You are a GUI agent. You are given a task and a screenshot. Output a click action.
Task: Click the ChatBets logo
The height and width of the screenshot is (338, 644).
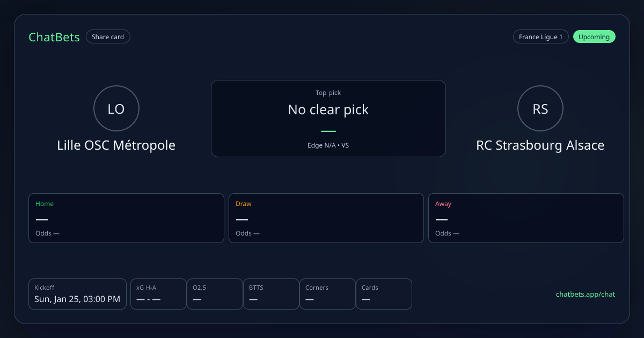pos(54,37)
